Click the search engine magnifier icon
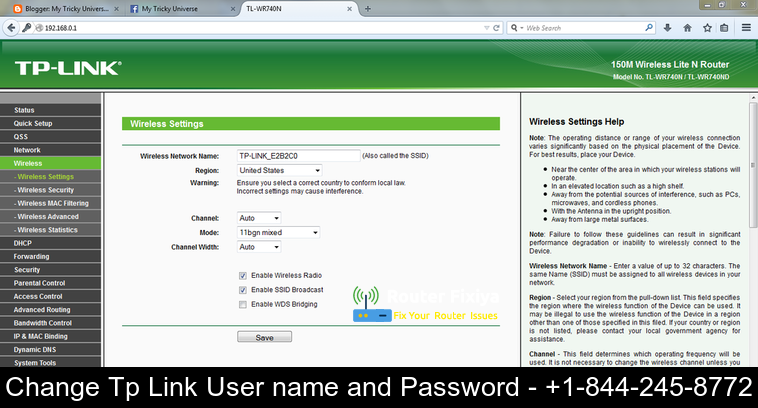Image resolution: width=758 pixels, height=408 pixels. coord(516,28)
